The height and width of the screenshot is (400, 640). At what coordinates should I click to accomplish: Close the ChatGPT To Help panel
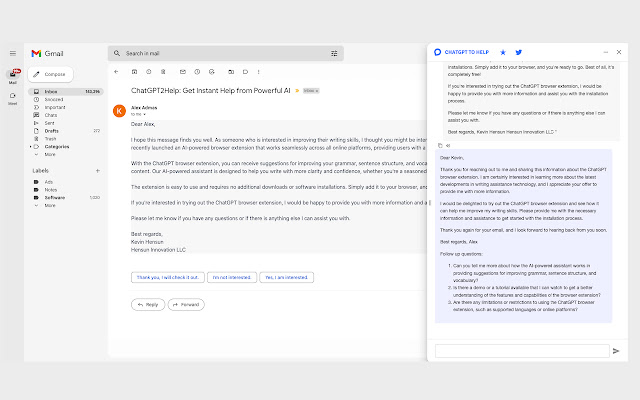click(619, 52)
